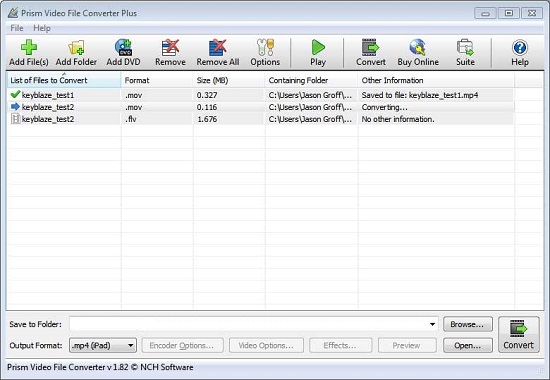
Task: Click the Remove All toolbar icon
Action: 218,53
